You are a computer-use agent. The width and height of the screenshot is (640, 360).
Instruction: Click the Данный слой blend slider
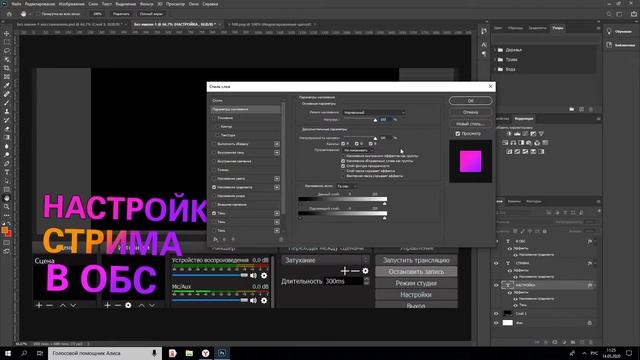(x=342, y=199)
